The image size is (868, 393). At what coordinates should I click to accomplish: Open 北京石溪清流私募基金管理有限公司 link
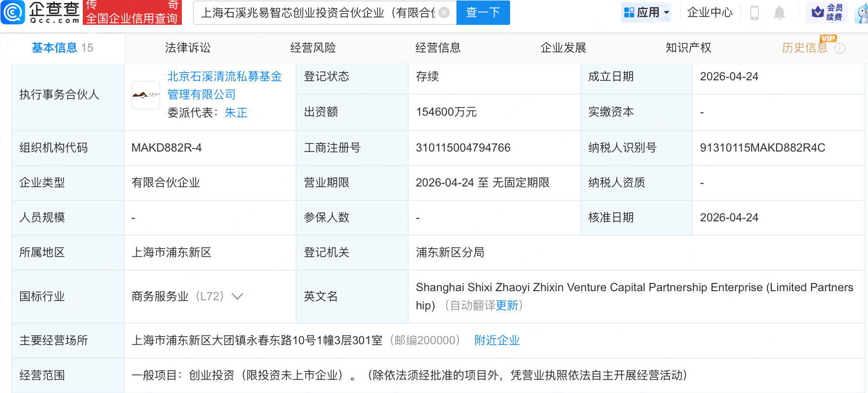(x=224, y=86)
